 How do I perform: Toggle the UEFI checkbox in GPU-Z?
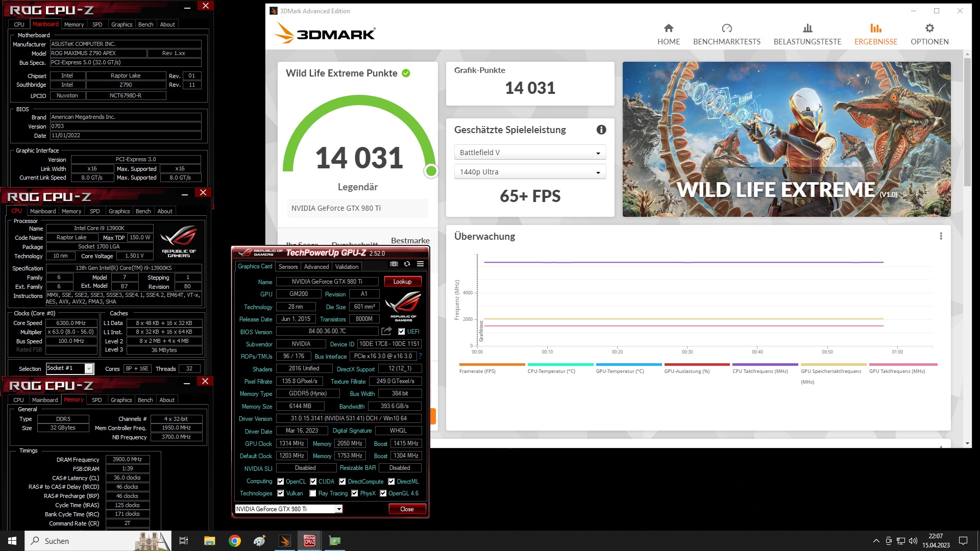(x=401, y=332)
